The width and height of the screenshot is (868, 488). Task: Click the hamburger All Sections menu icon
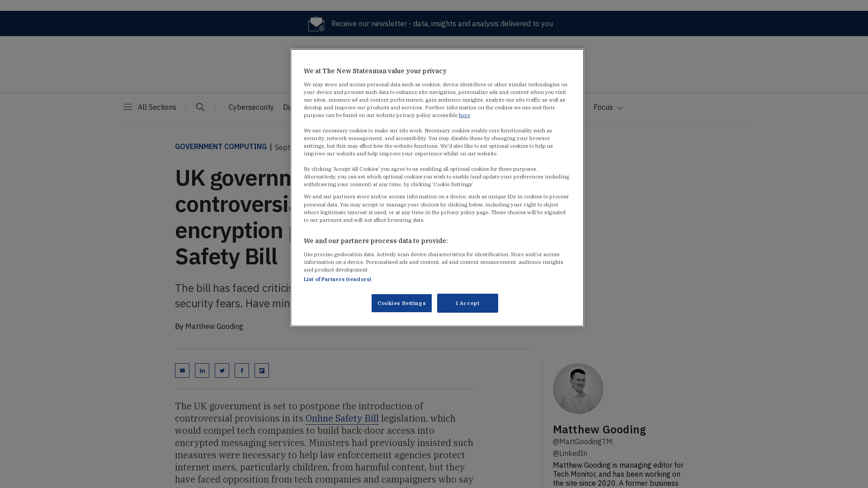[x=127, y=107]
